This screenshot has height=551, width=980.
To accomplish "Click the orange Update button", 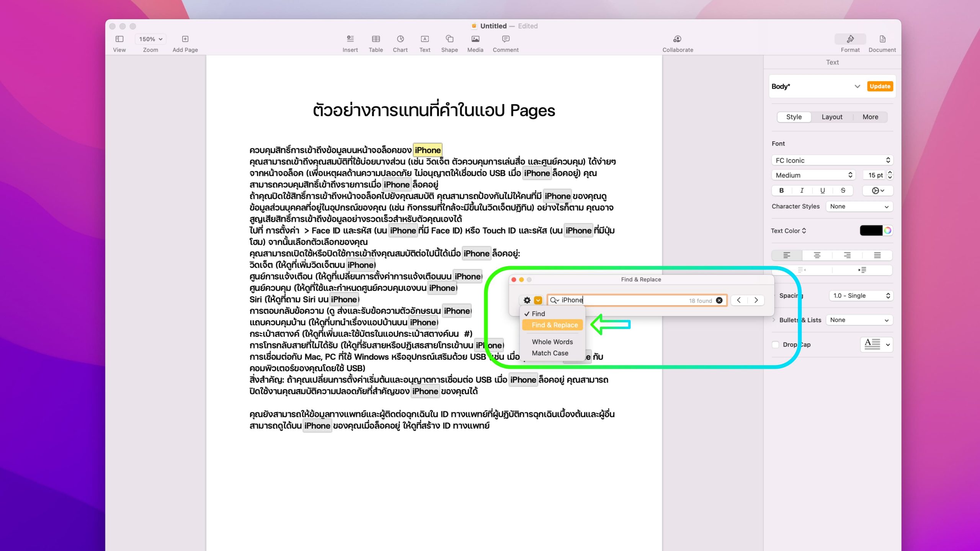I will (880, 86).
